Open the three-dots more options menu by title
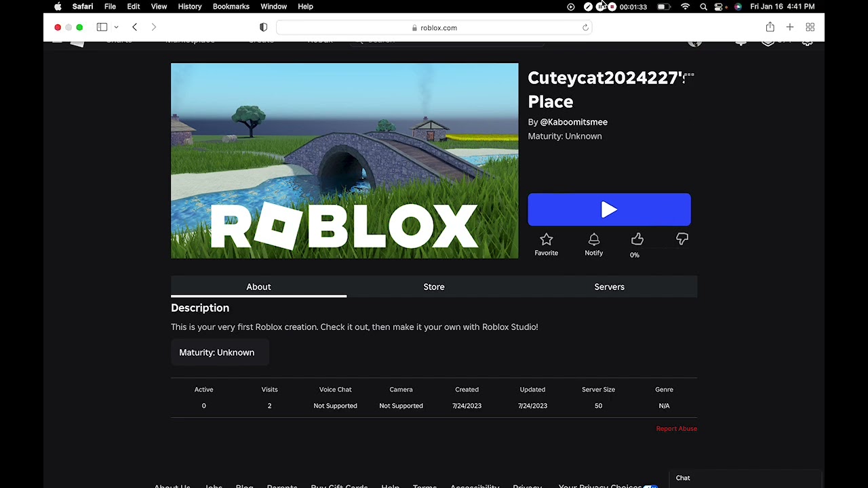Image resolution: width=868 pixels, height=488 pixels. pos(689,75)
